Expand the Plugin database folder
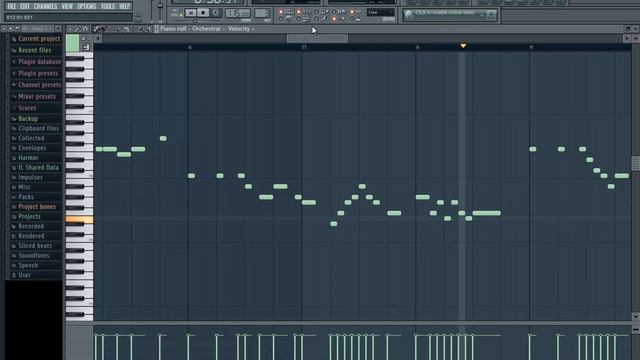The height and width of the screenshot is (360, 640). pos(39,62)
